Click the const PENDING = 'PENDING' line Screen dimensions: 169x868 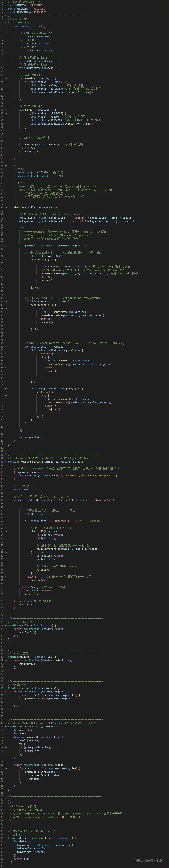pyautogui.click(x=26, y=5)
